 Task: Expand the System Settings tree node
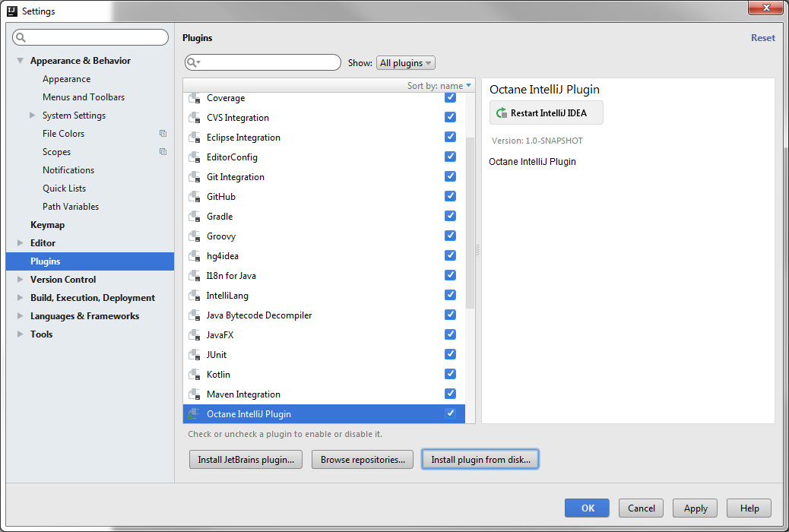coord(33,116)
